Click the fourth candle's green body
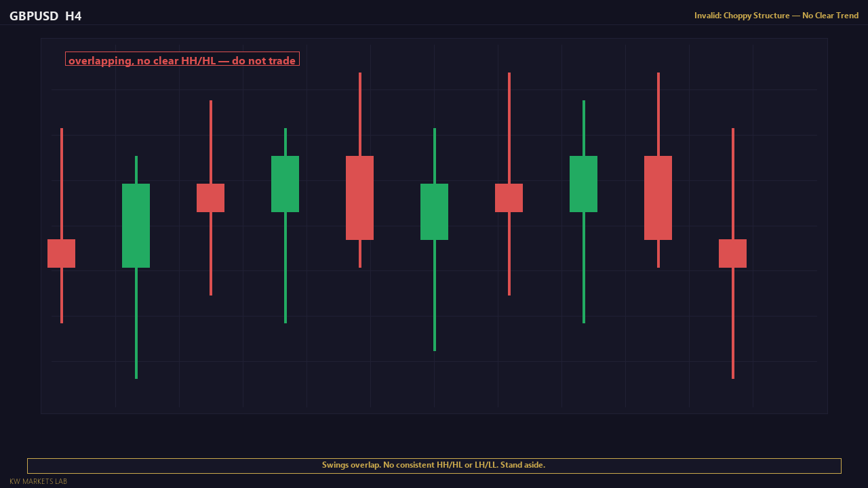Screen dimensions: 868x488 point(285,184)
